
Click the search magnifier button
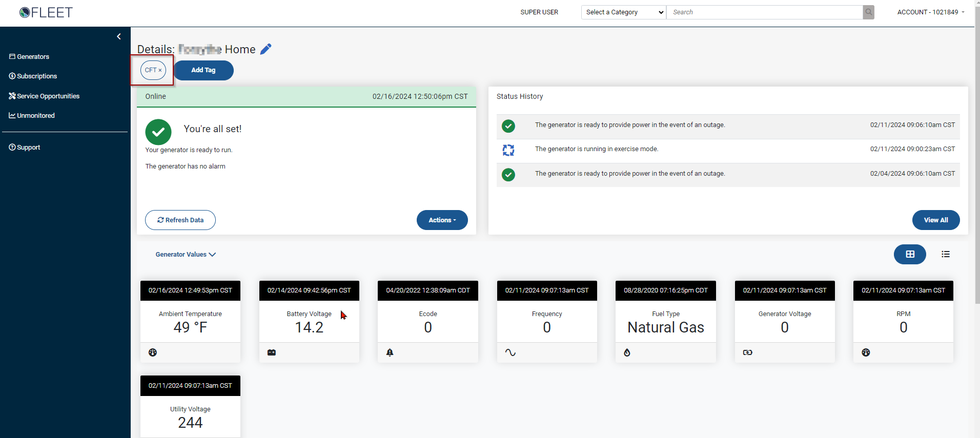coord(869,12)
